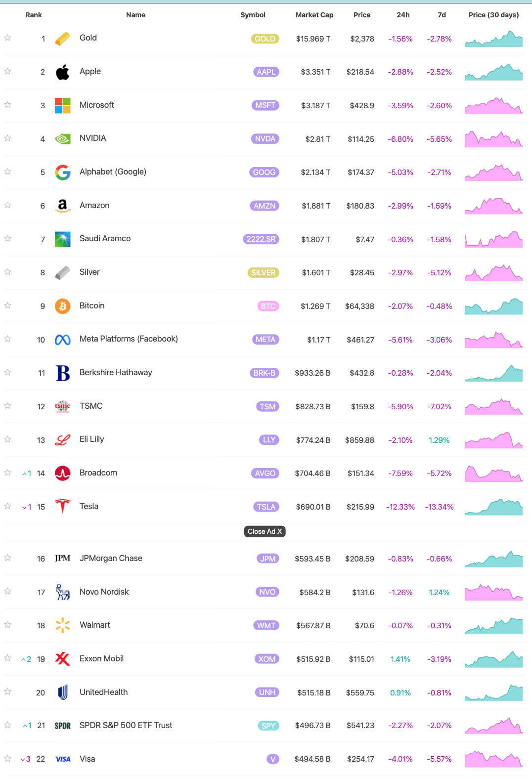Image resolution: width=532 pixels, height=779 pixels.
Task: Click the Tesla logo icon
Action: coord(62,507)
